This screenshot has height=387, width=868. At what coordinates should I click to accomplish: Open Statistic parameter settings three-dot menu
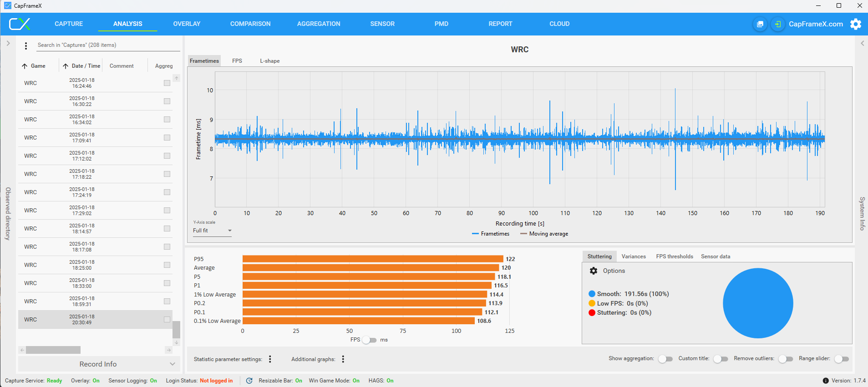coord(270,359)
